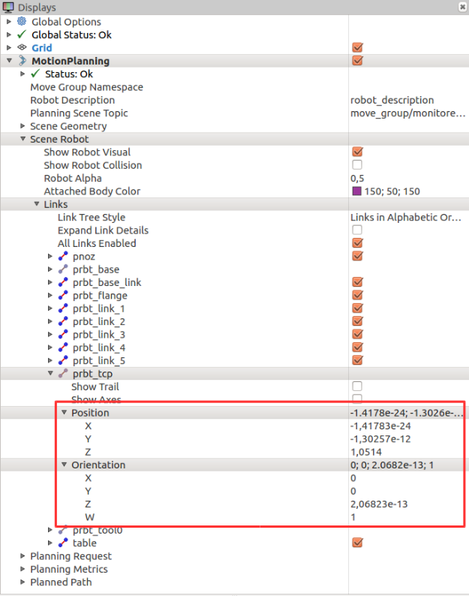Click the MotionPlanning display icon
This screenshot has width=469, height=596.
pyautogui.click(x=22, y=60)
